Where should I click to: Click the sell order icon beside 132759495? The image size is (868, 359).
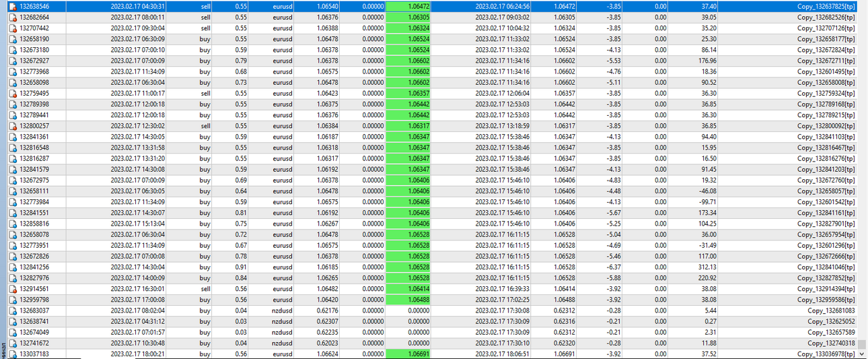[13, 93]
